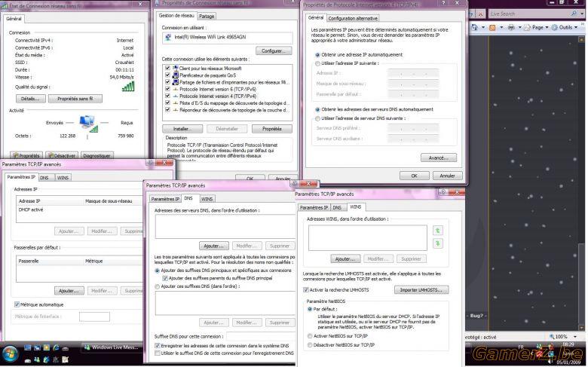588x367 pixels.
Task: Click the Switch Between Windows quick launch icon
Action: (37, 347)
